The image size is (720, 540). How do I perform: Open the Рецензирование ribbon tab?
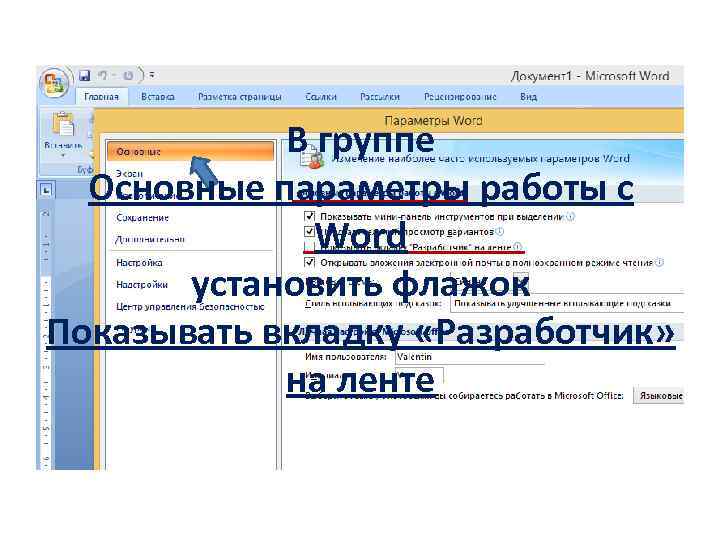point(460,97)
